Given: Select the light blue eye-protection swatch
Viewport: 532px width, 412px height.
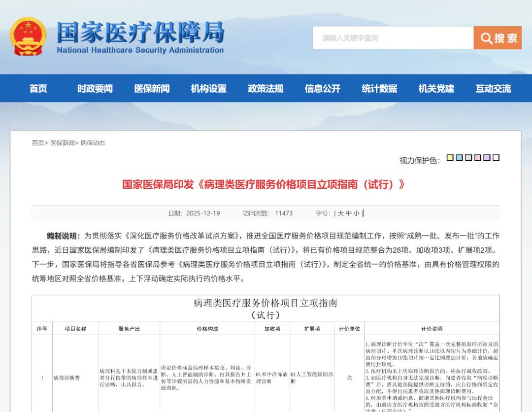Looking at the screenshot, I should point(459,158).
